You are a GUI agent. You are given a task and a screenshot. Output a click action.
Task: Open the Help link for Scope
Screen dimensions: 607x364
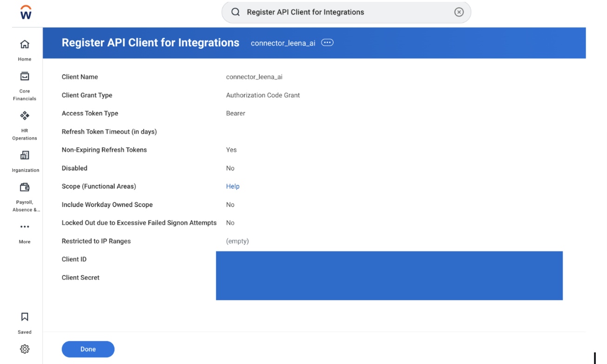pos(233,186)
